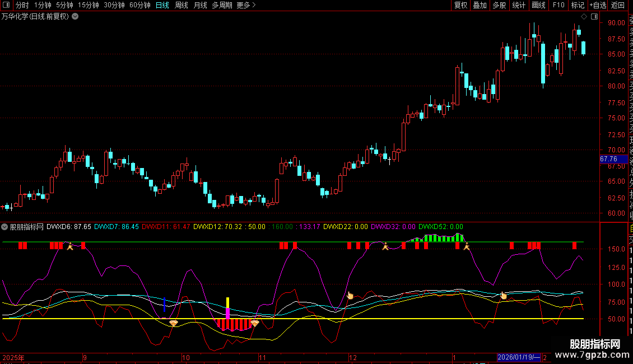633x364 pixels.
Task: Expand the 万华化学 chart title dropdown
Action: click(75, 17)
